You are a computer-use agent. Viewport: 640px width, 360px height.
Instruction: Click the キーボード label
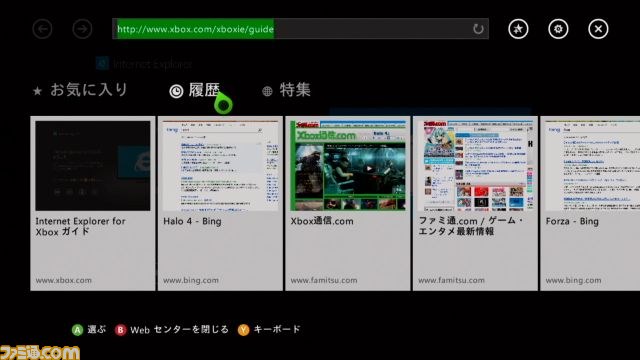click(277, 329)
